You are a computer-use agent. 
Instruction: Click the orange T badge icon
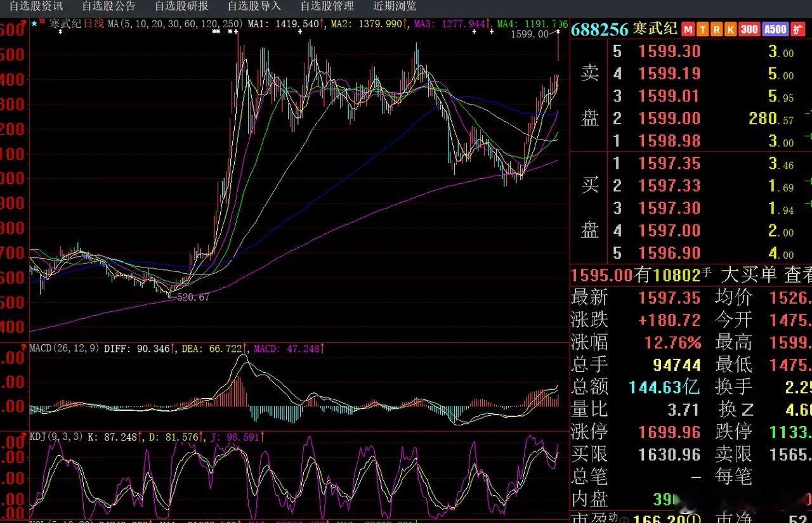pyautogui.click(x=702, y=29)
